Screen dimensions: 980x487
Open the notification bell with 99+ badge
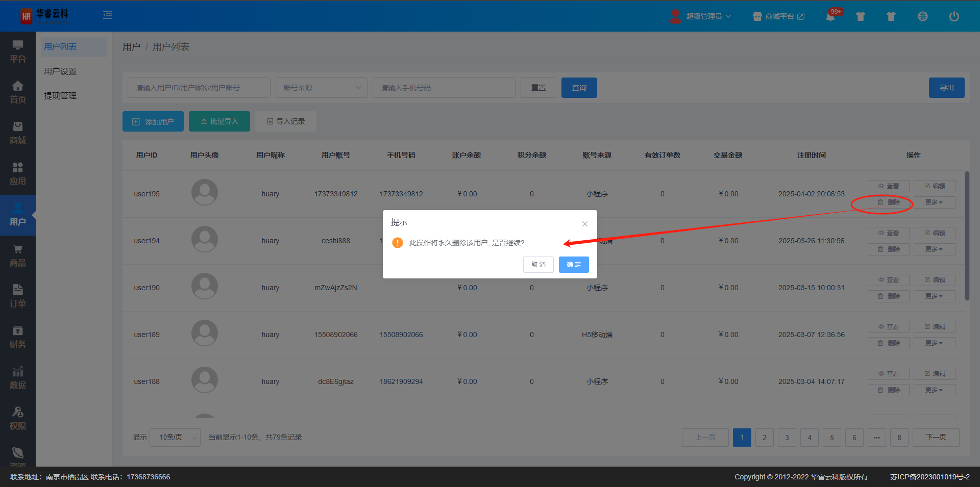click(x=830, y=16)
